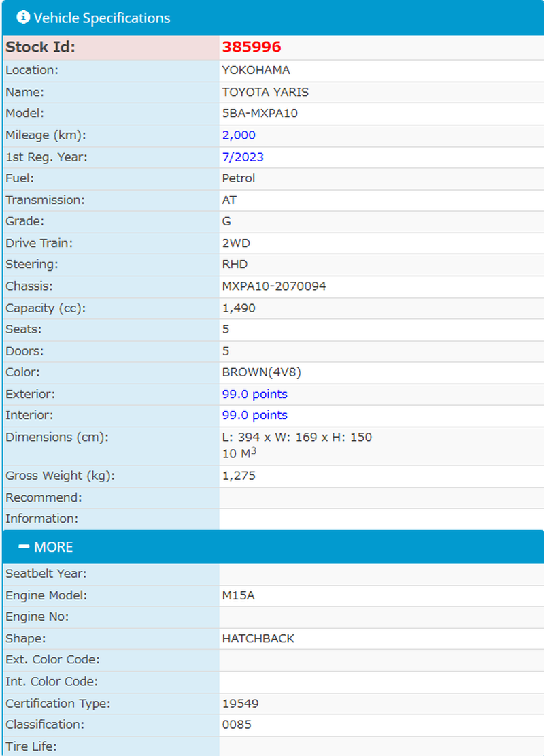Click the Ext. Color Code: label

tap(52, 659)
